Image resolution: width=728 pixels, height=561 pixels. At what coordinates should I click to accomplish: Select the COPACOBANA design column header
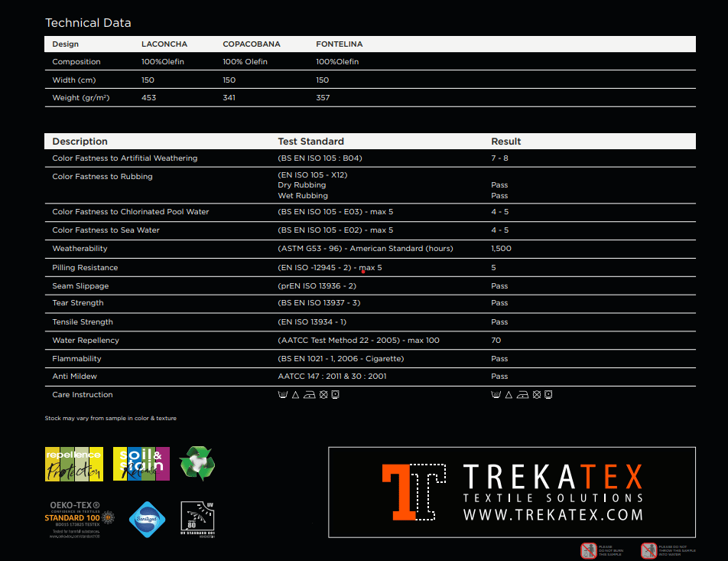251,44
